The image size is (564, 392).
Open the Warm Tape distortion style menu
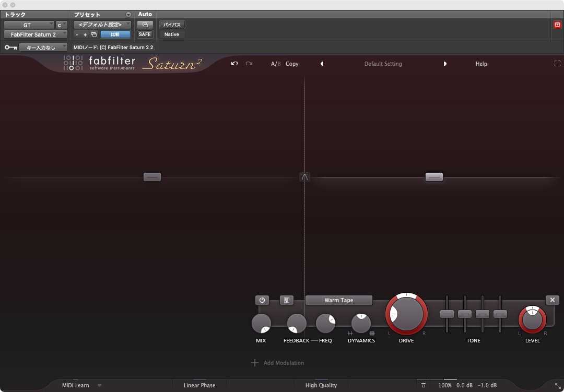point(338,300)
